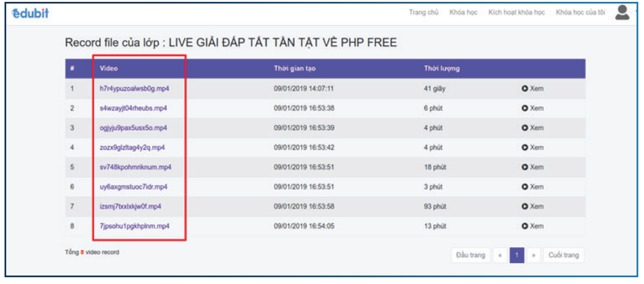Click the edubit logo

point(30,13)
